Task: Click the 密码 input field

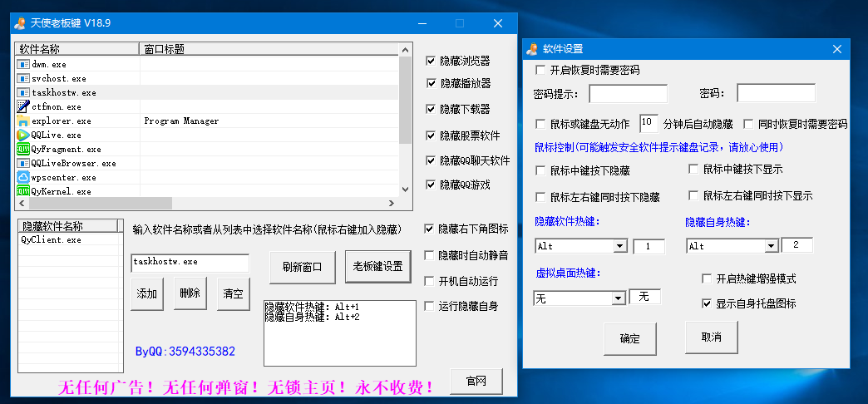Action: coord(776,93)
